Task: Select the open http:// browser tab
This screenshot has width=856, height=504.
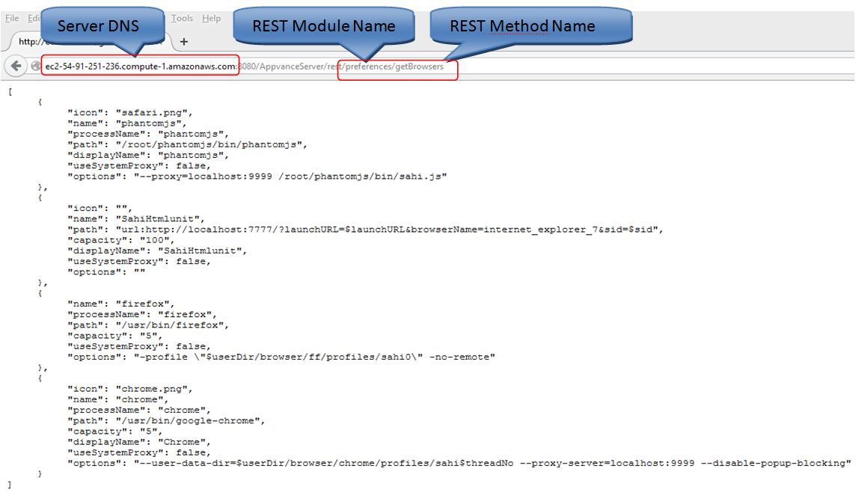Action: (x=30, y=42)
